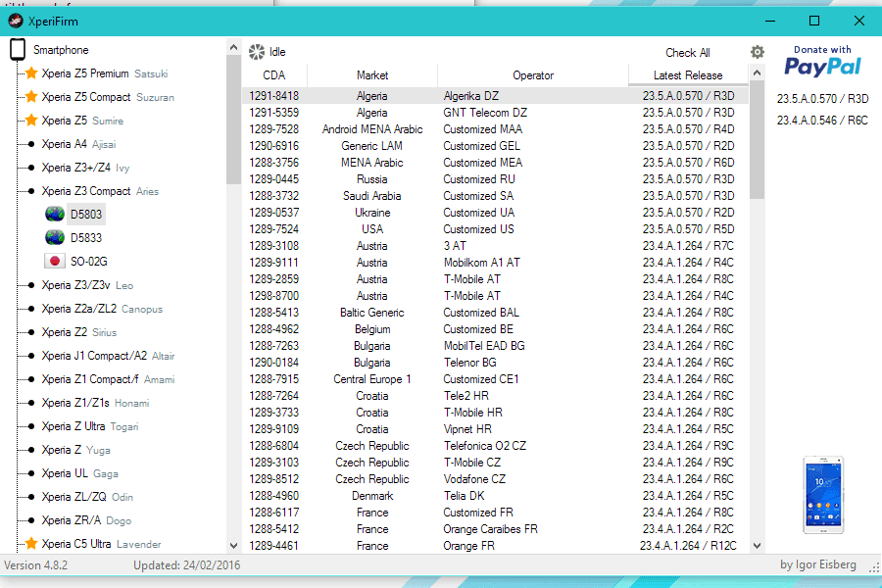Image resolution: width=882 pixels, height=588 pixels.
Task: Select the Customized CE1 row
Action: click(x=496, y=379)
